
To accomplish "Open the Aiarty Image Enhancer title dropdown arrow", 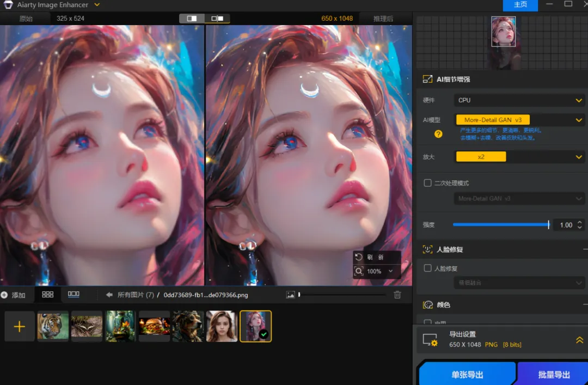I will point(97,5).
